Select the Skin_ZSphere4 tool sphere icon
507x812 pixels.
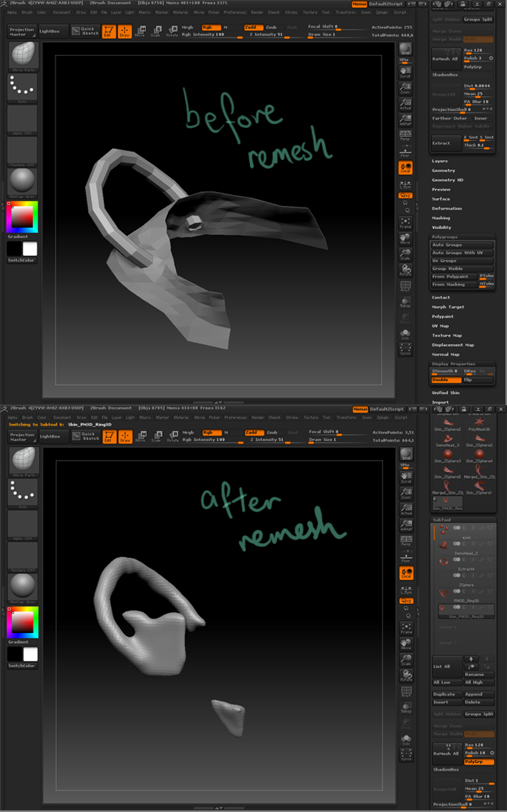coord(479,455)
